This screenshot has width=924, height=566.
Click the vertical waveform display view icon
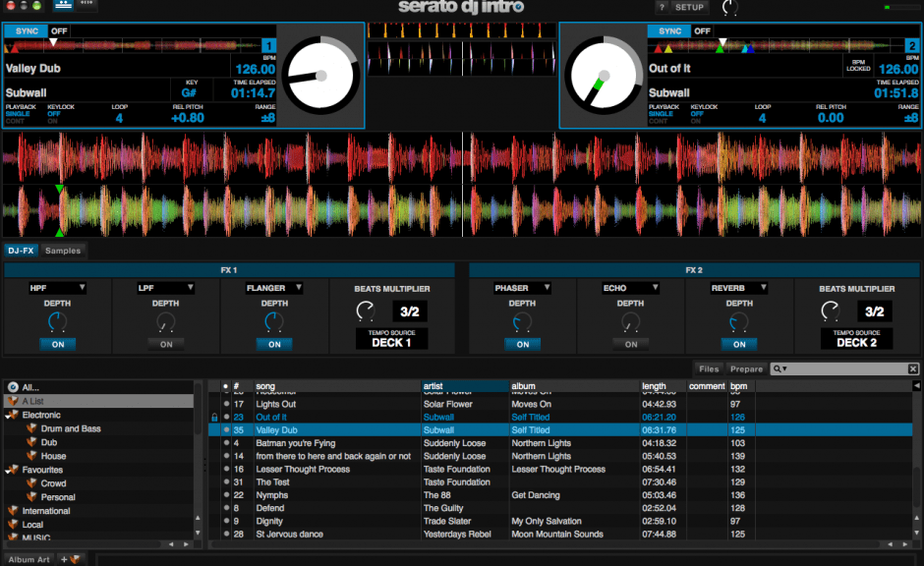[x=87, y=6]
